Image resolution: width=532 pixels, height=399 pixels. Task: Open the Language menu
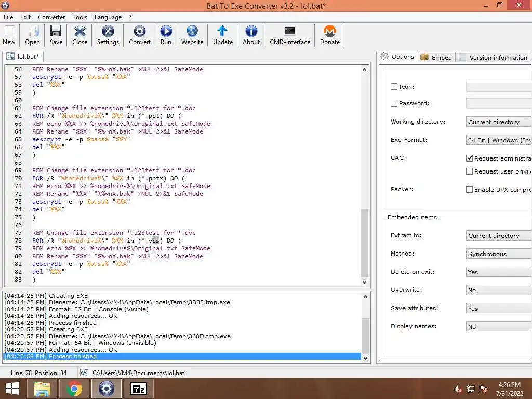[108, 17]
